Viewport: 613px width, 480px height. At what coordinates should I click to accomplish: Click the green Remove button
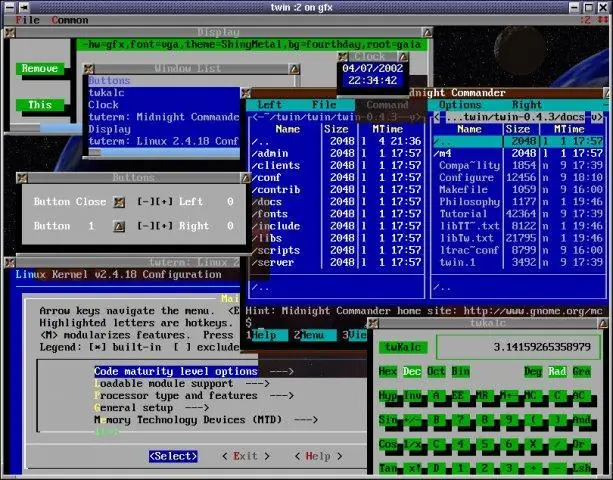click(x=40, y=68)
